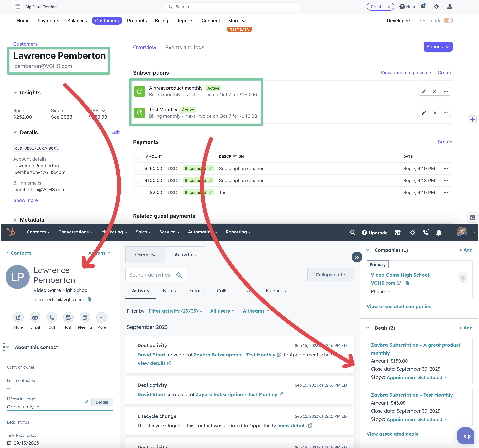Open HubSpot search magnifier
This screenshot has width=479, height=448.
[x=352, y=232]
